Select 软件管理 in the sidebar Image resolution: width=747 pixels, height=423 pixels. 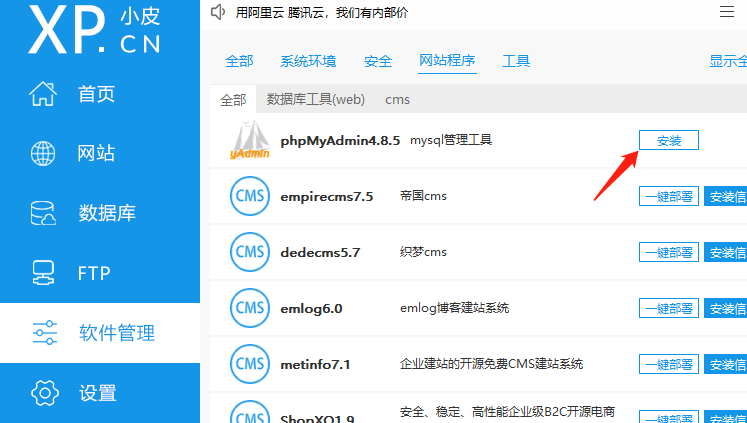point(100,333)
